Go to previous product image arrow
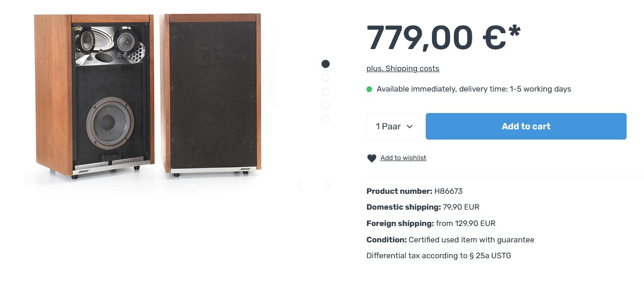The width and height of the screenshot is (644, 294). pyautogui.click(x=300, y=185)
